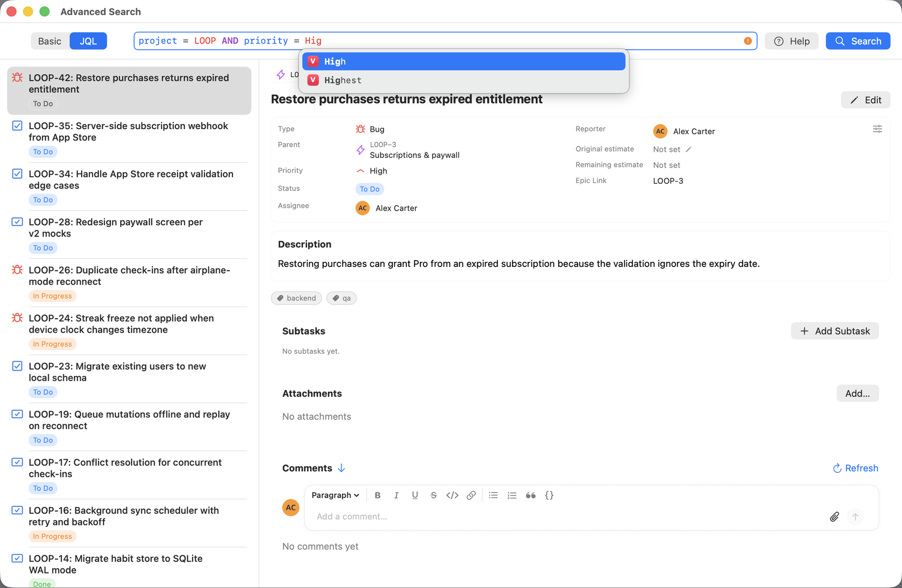
Task: Open the To Do status dropdown
Action: coord(370,189)
